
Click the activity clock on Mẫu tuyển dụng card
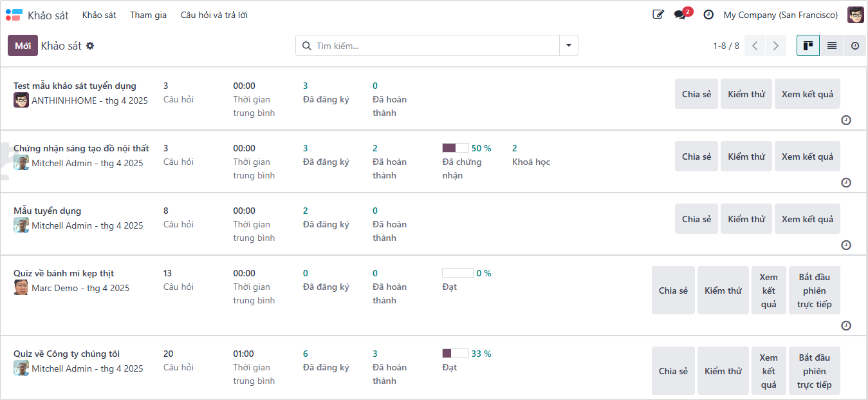pos(846,245)
